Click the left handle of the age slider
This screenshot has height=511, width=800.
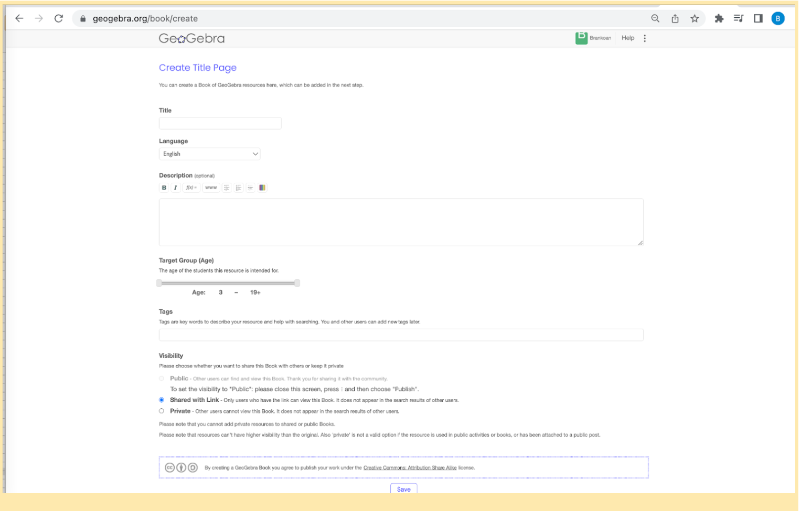coord(159,283)
